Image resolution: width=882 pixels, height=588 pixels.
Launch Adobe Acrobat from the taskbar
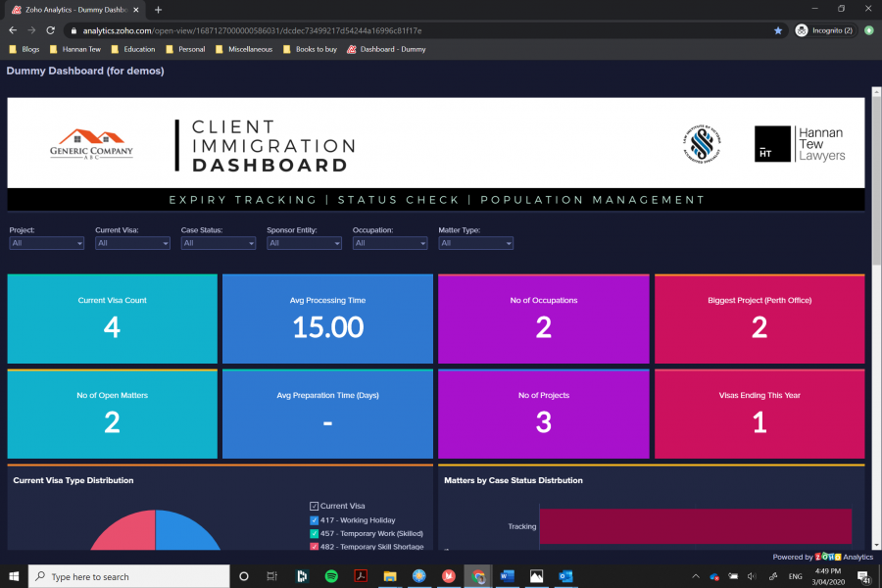[360, 576]
